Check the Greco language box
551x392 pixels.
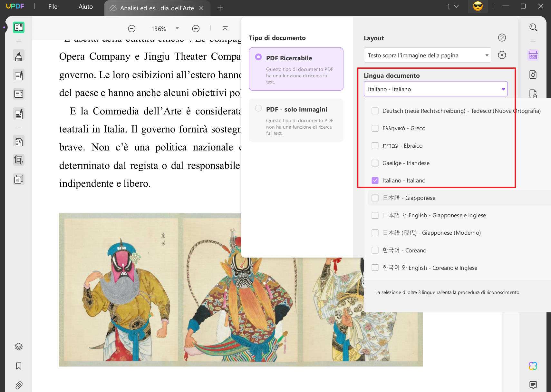pos(375,128)
